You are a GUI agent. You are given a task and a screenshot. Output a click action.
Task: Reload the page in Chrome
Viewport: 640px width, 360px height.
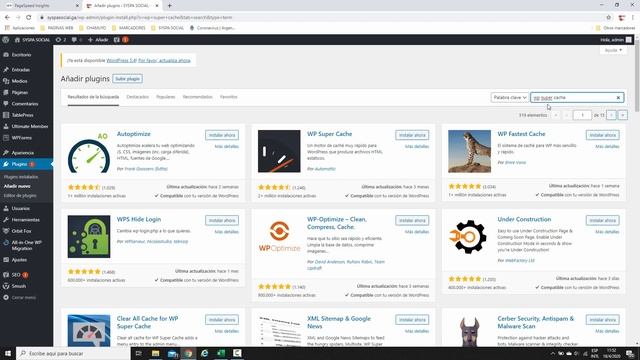click(x=29, y=18)
